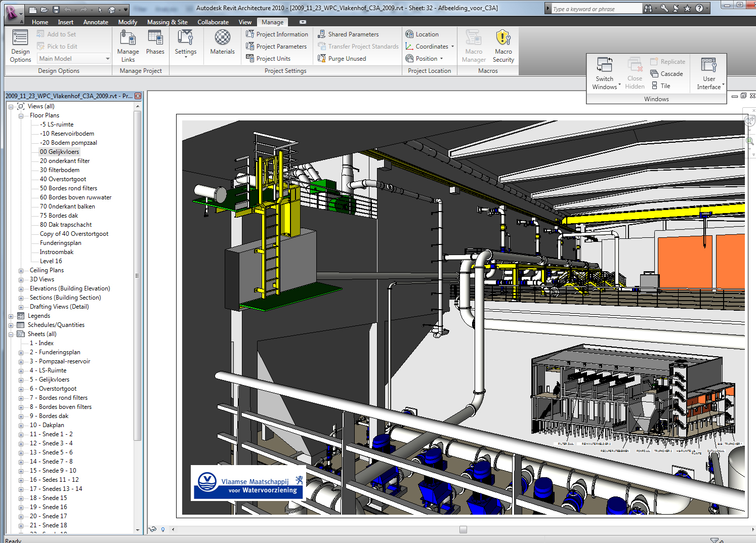The height and width of the screenshot is (543, 756).
Task: Switch to the Massing & Site tab
Action: (167, 22)
